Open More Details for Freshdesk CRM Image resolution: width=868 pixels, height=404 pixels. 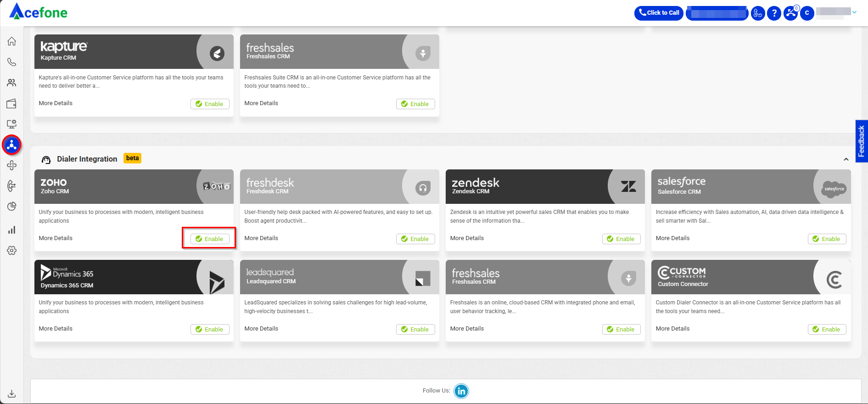(261, 238)
